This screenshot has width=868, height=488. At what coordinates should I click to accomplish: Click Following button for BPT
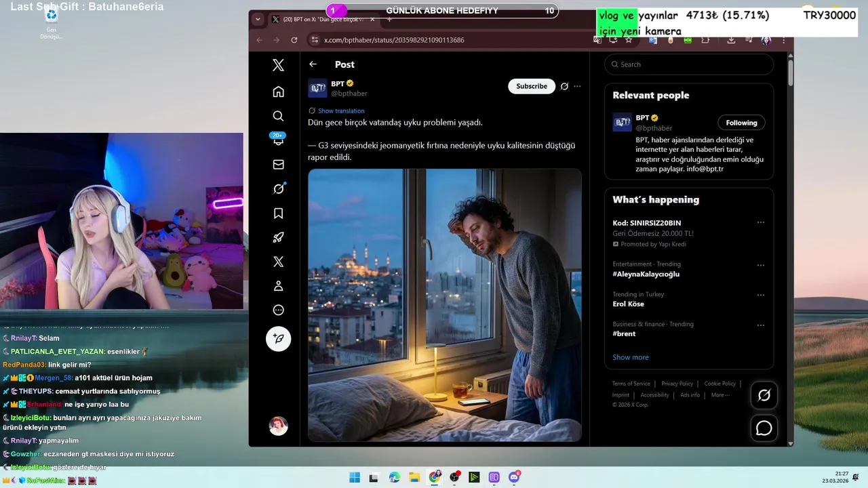coord(741,123)
